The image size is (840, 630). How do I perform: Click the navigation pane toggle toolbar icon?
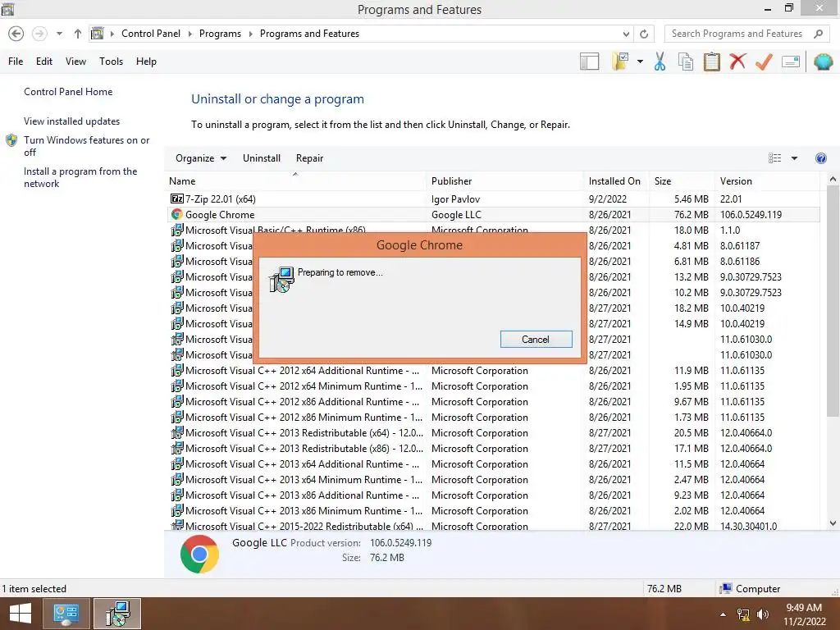click(589, 62)
